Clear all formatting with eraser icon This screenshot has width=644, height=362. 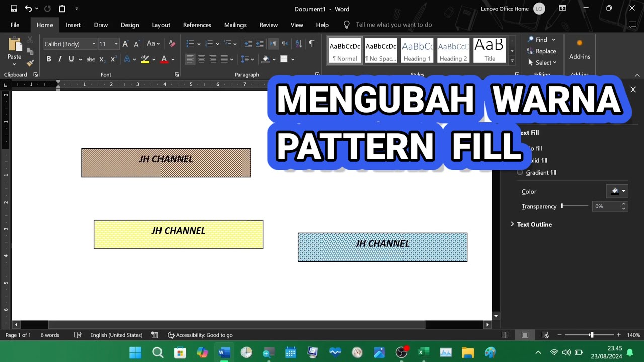[172, 44]
